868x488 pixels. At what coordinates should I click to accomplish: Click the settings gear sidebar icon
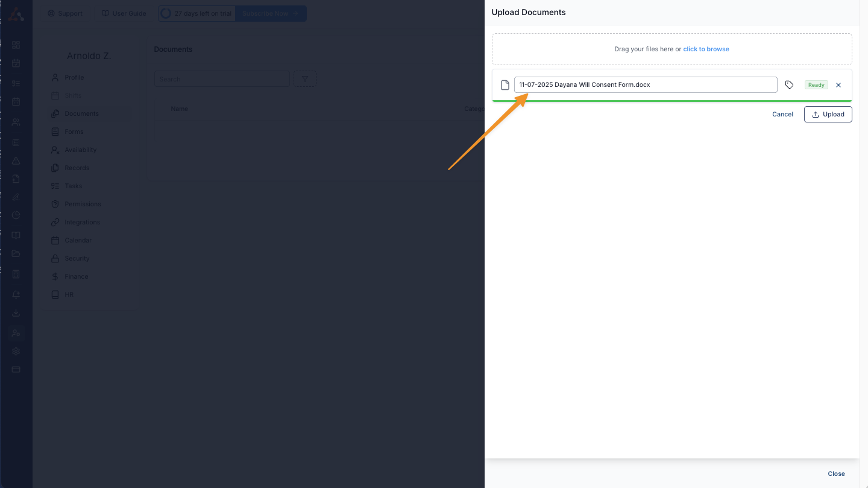coord(16,351)
